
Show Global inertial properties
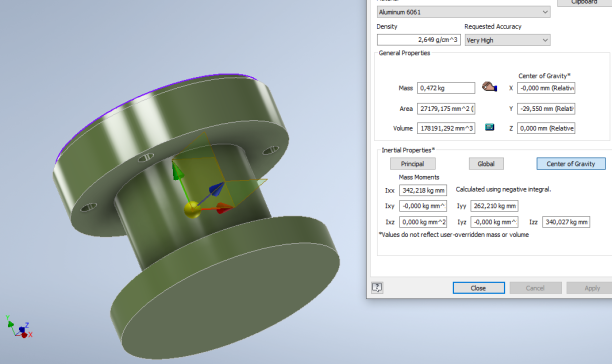click(486, 164)
